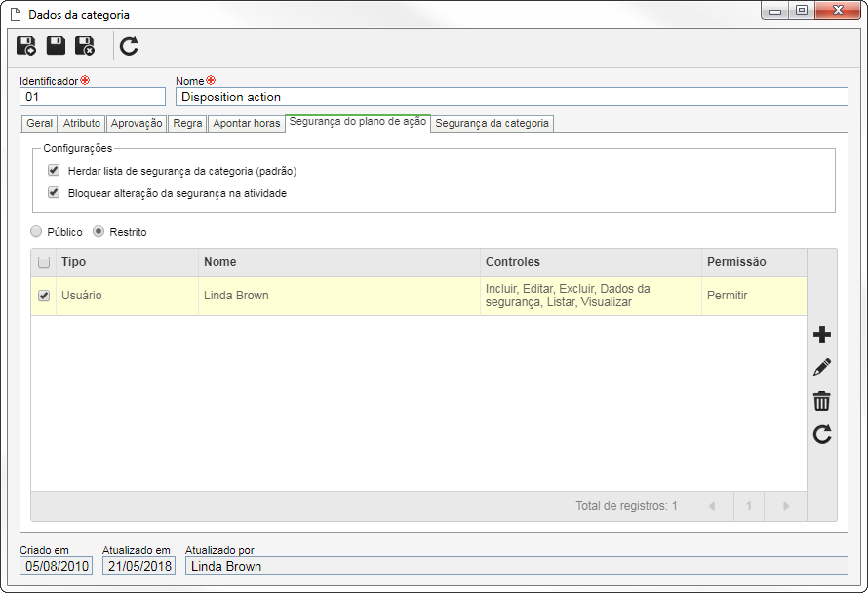Open the Geral tab
Image resolution: width=868 pixels, height=593 pixels.
pos(39,123)
